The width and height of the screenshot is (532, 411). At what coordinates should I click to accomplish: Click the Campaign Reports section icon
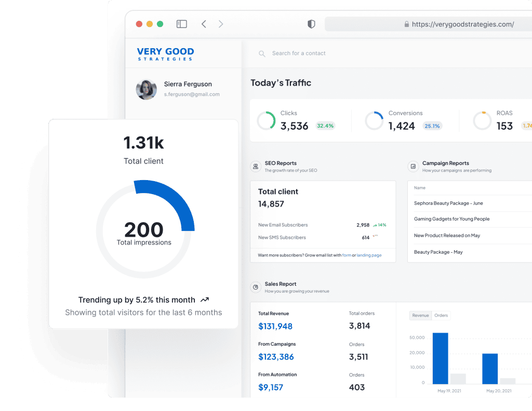click(x=414, y=167)
